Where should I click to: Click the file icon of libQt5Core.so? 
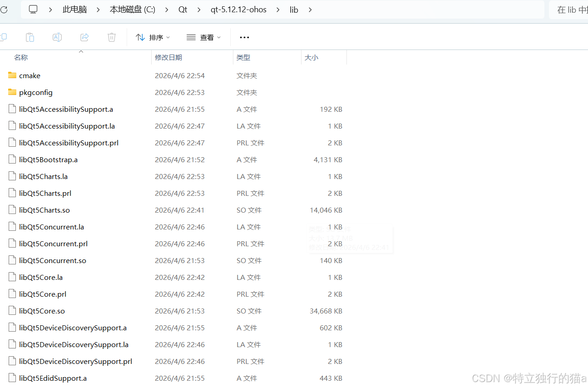12,311
